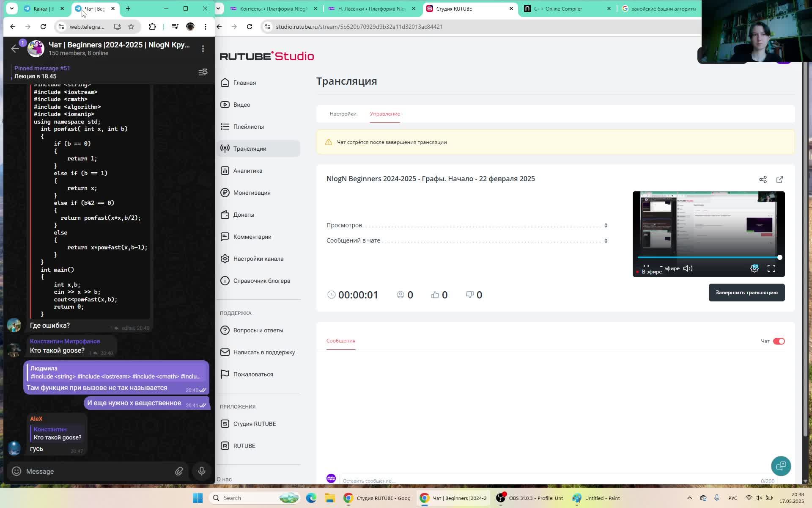Toggle the Чат switch off
The height and width of the screenshot is (508, 812).
pyautogui.click(x=779, y=341)
